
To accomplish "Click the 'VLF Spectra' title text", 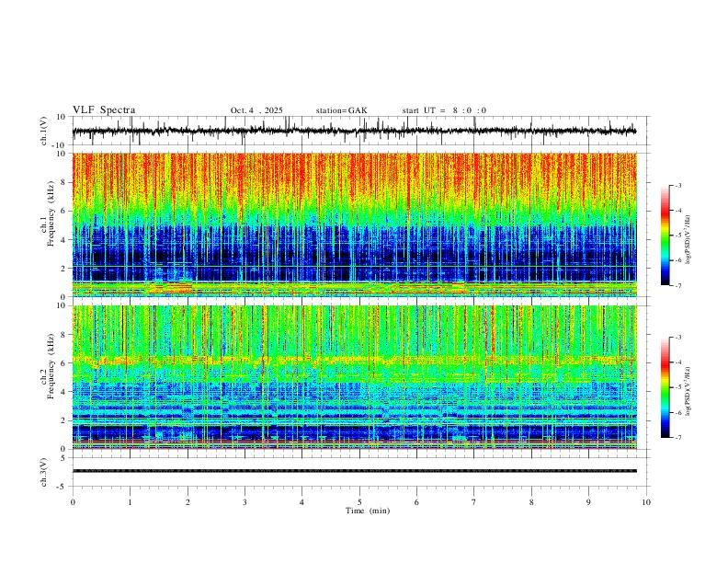I will tap(104, 110).
